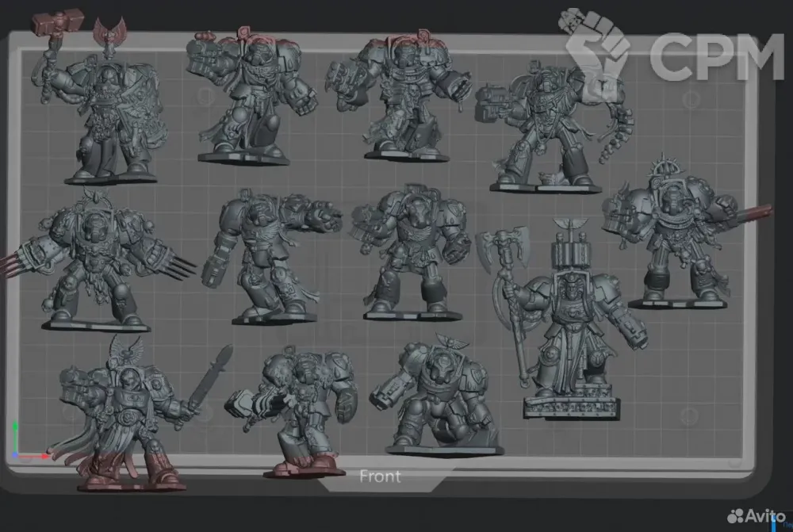Viewport: 793px width, 532px height.
Task: Select the thunder hammer terminator model
Action: pyautogui.click(x=102, y=98)
